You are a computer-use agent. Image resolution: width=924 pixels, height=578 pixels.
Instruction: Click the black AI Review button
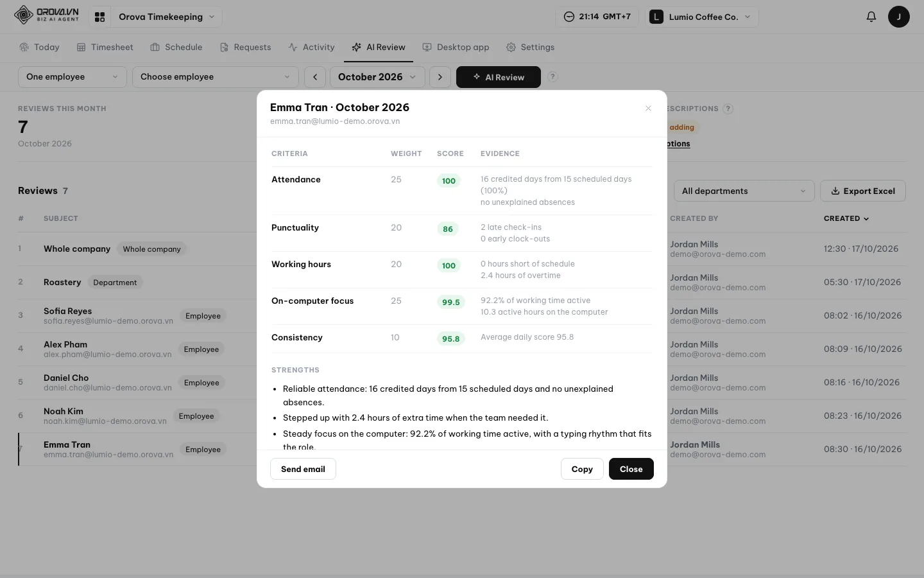[499, 77]
